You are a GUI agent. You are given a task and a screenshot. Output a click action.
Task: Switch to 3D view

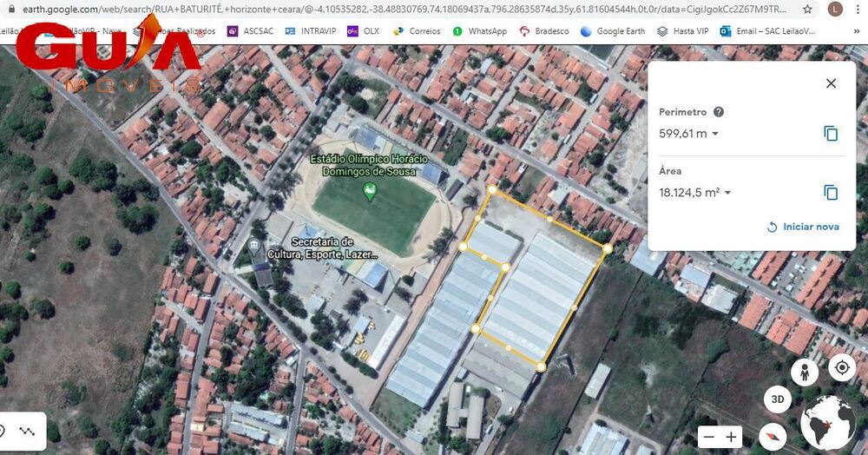tap(777, 399)
